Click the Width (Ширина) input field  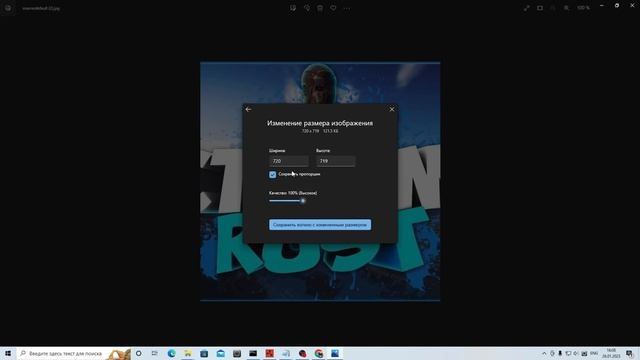[x=289, y=161]
